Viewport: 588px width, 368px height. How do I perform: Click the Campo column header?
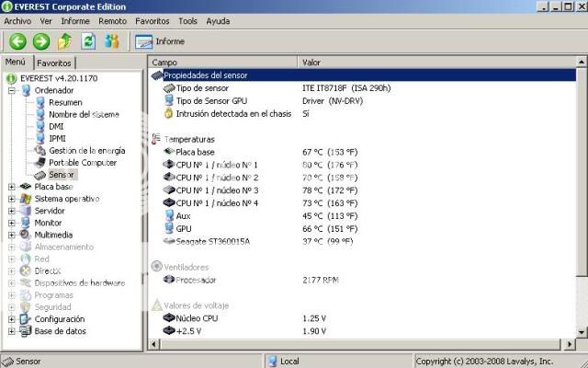[223, 63]
